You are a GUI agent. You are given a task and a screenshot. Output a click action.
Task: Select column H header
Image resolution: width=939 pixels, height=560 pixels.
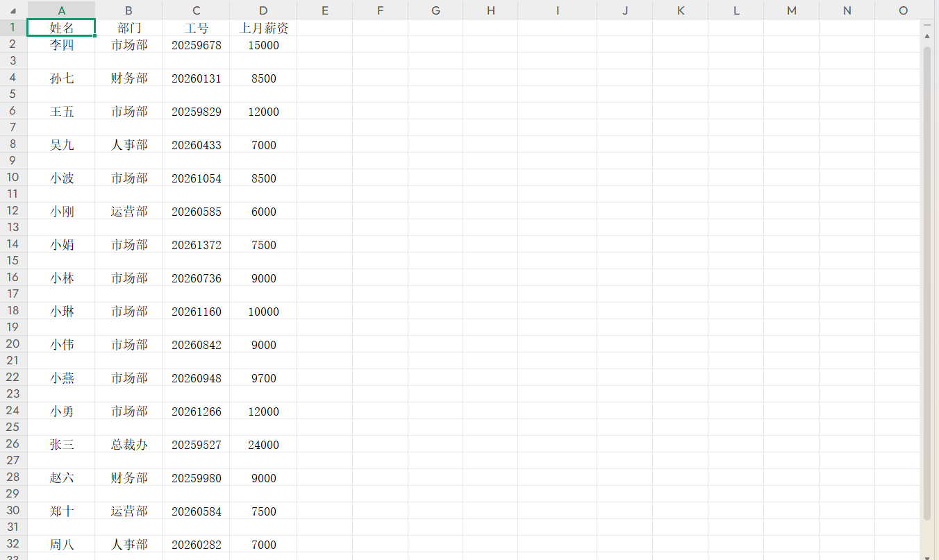click(x=490, y=10)
